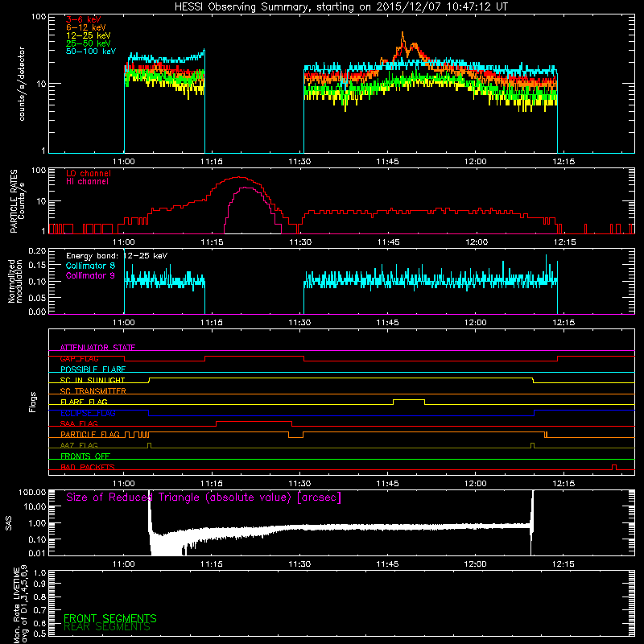Select the REAR SEGMENTS legend text
644x644 pixels.
(107, 627)
